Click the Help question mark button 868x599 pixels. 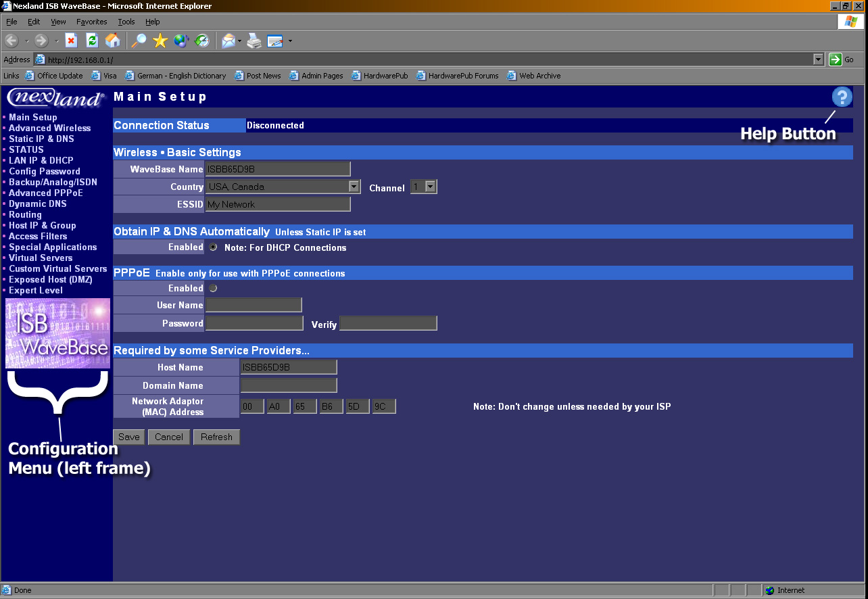coord(842,97)
